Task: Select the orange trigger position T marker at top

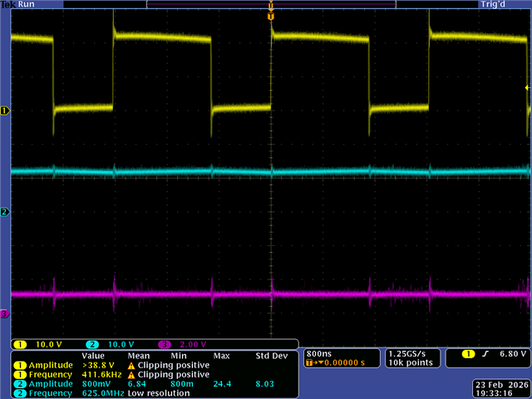Action: coord(271,17)
